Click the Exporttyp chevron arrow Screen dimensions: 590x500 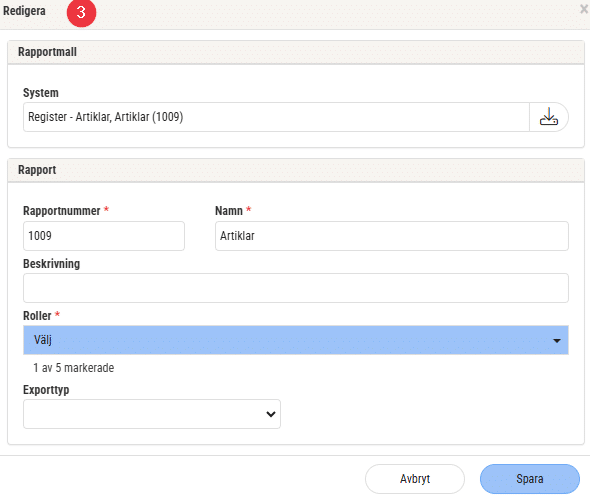[x=271, y=414]
